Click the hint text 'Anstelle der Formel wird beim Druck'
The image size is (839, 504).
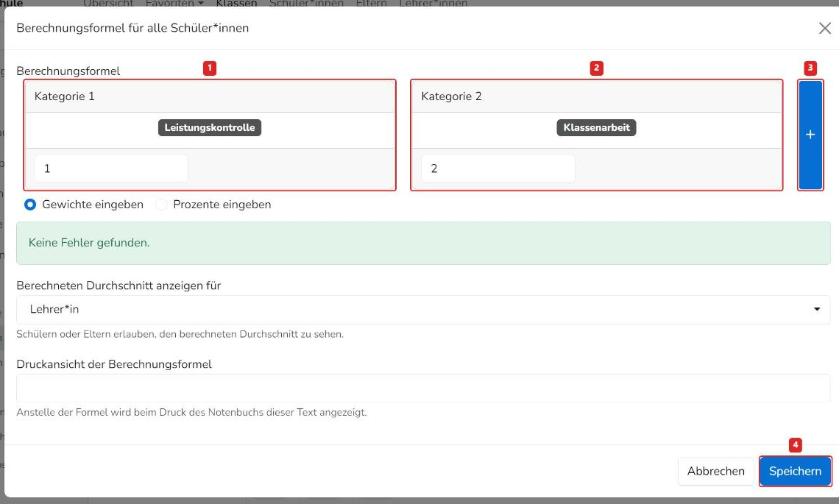click(x=191, y=413)
